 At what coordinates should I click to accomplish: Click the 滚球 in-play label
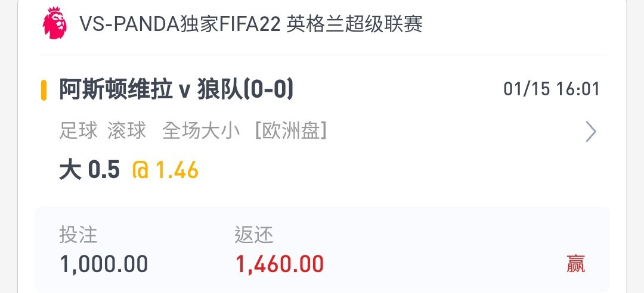(x=126, y=131)
